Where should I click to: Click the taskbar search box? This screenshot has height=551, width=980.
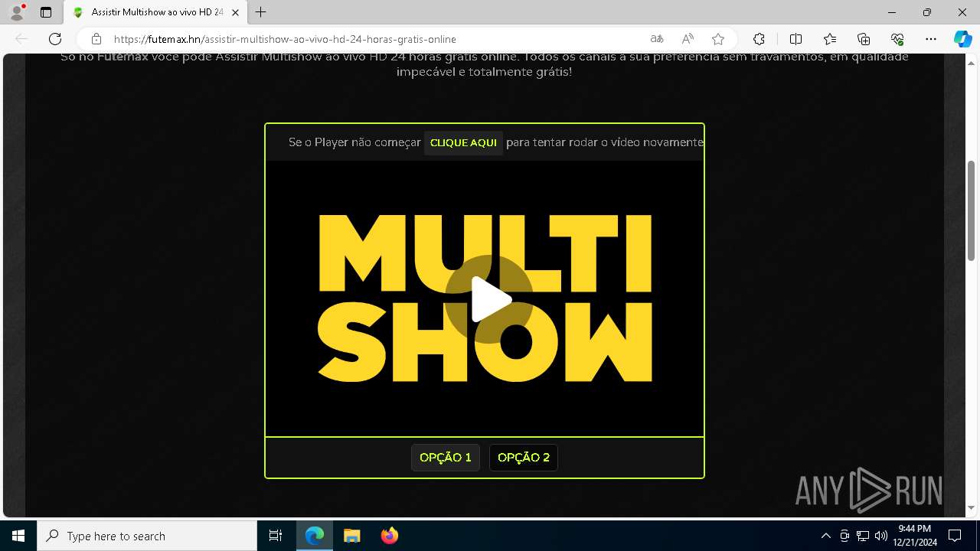(147, 536)
